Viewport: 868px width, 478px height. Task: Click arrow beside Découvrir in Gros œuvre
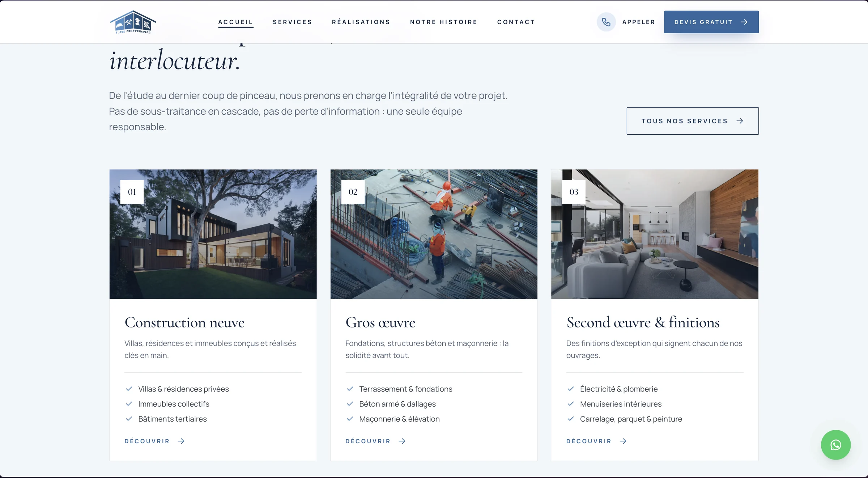tap(402, 441)
